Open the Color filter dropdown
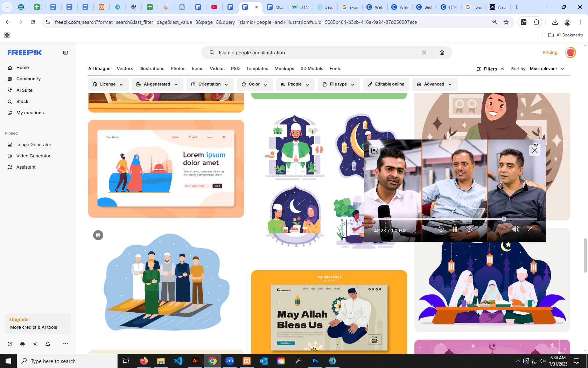The height and width of the screenshot is (368, 588). pos(254,84)
